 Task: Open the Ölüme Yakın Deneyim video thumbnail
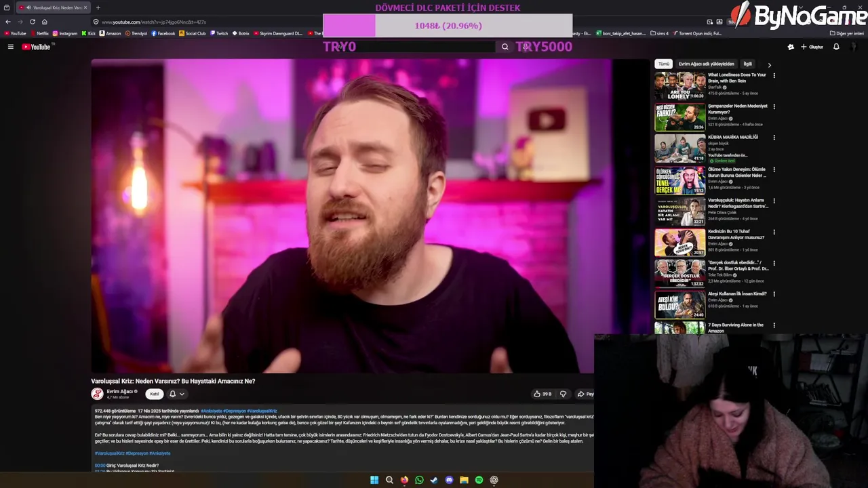pos(679,180)
